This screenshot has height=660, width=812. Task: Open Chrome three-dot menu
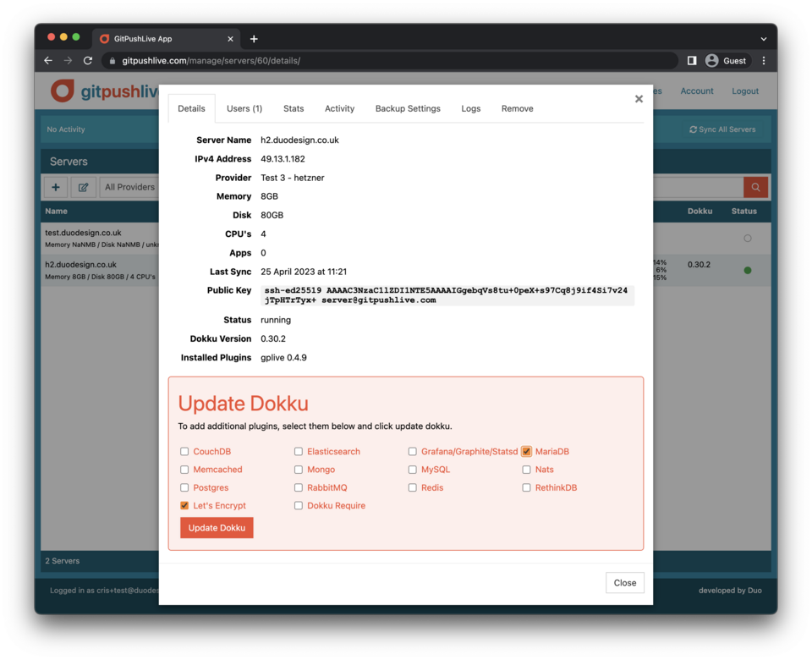pos(764,61)
